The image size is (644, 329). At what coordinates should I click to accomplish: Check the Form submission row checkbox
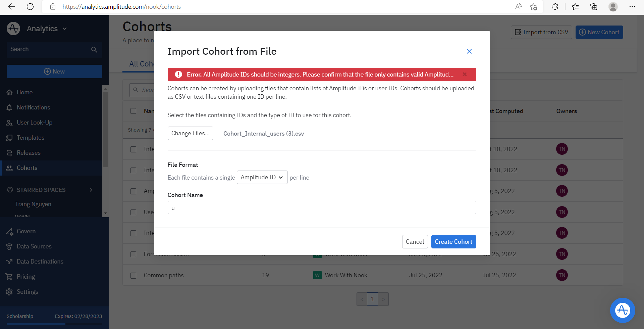click(133, 254)
